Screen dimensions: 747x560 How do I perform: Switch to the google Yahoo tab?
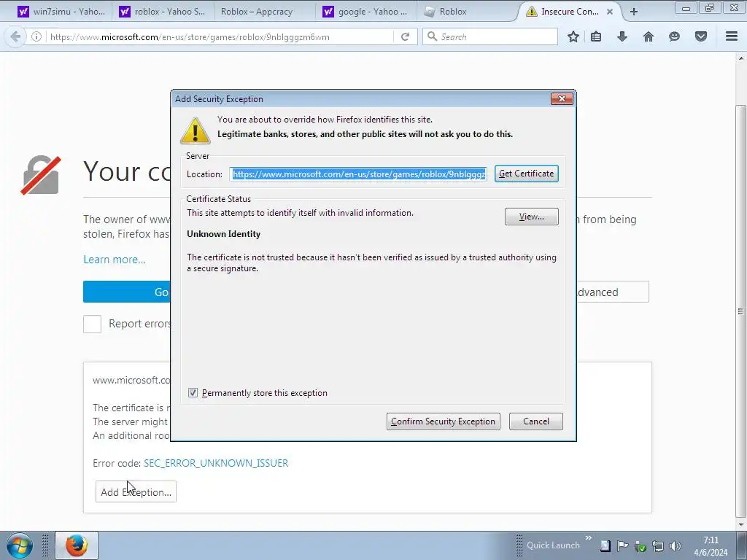pyautogui.click(x=365, y=12)
